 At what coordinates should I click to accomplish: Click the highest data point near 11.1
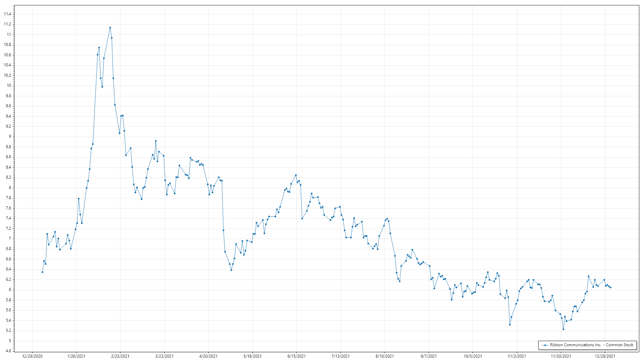point(110,28)
